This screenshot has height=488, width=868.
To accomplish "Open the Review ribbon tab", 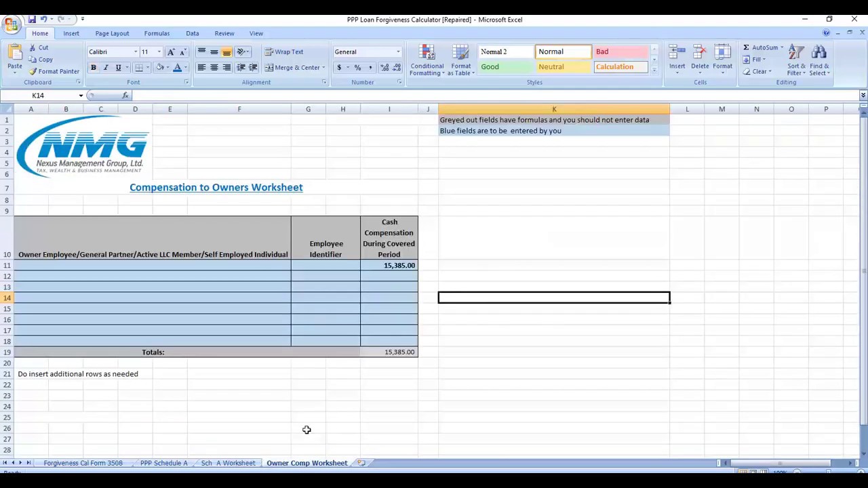I will 224,33.
